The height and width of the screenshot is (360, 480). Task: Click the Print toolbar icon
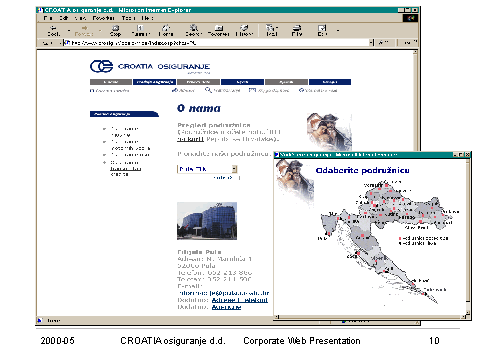296,30
